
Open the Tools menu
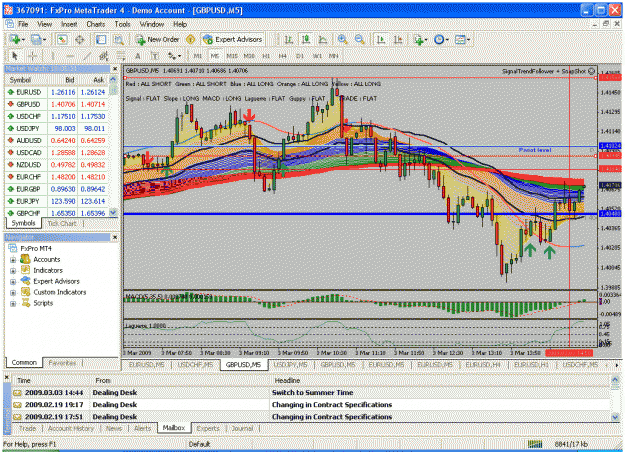(x=122, y=24)
